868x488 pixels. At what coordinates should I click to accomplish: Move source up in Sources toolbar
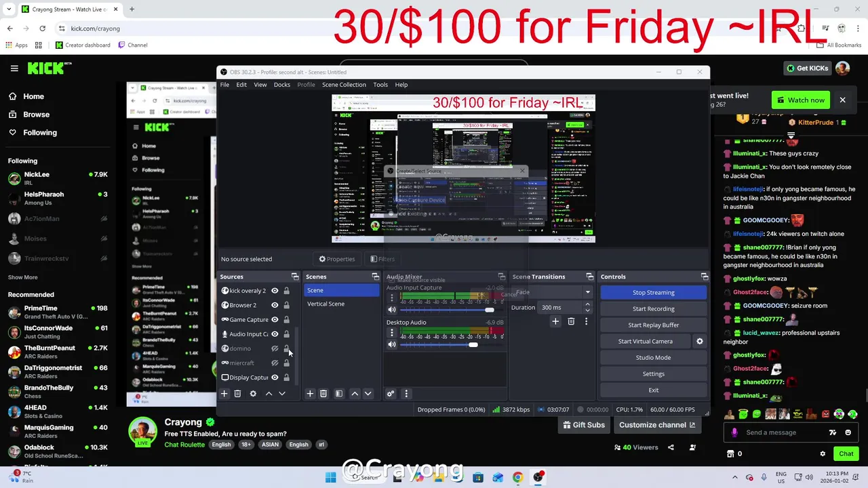tap(269, 393)
